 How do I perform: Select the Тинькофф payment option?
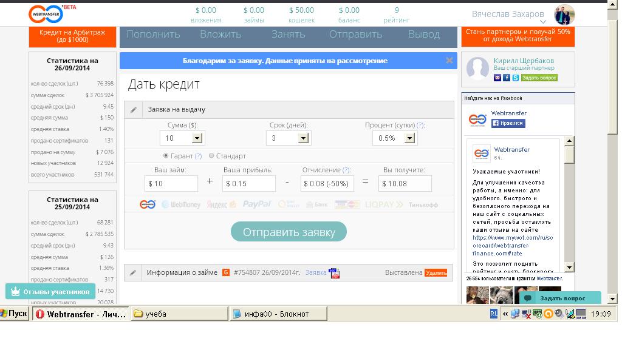coord(423,205)
